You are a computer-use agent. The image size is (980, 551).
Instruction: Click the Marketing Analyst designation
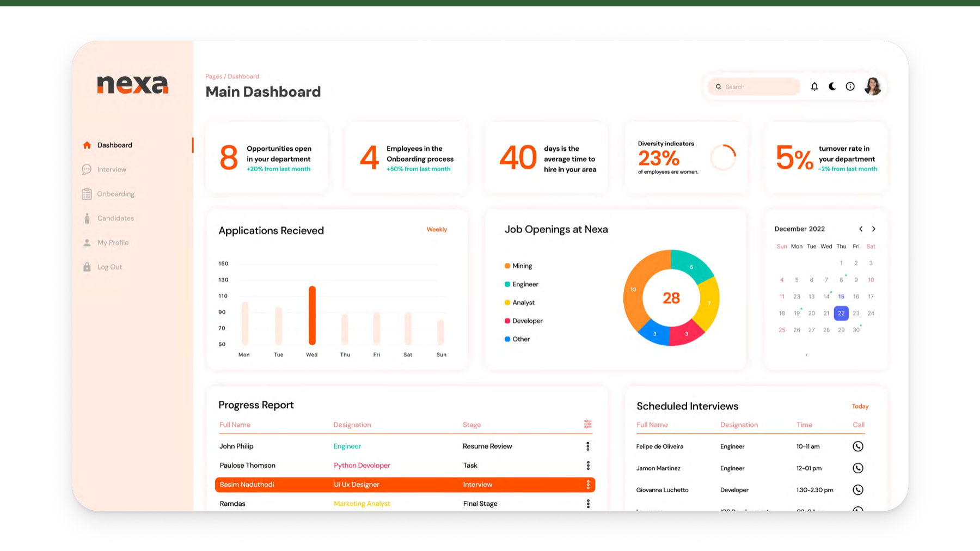coord(362,504)
